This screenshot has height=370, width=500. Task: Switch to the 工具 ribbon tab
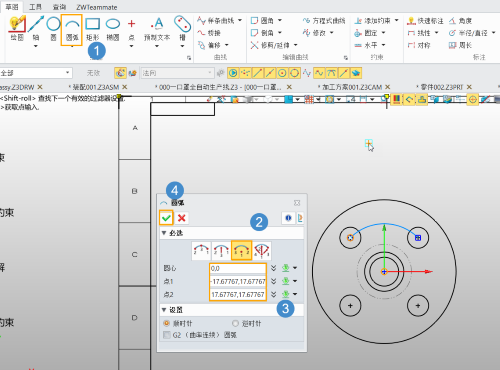(x=35, y=7)
